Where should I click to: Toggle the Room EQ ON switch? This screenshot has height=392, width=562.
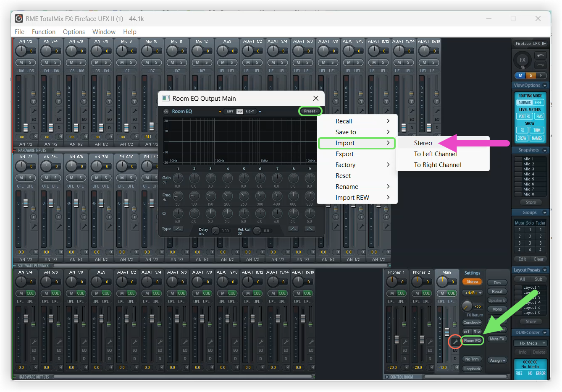[x=166, y=112]
